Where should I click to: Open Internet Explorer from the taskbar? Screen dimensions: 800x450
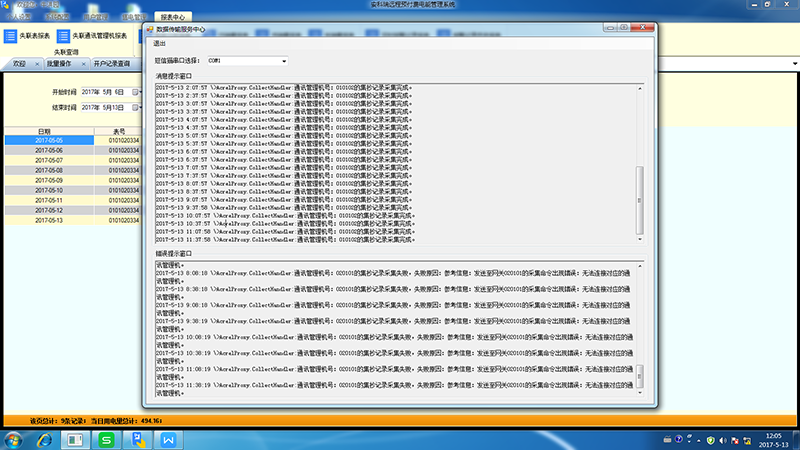(x=45, y=440)
